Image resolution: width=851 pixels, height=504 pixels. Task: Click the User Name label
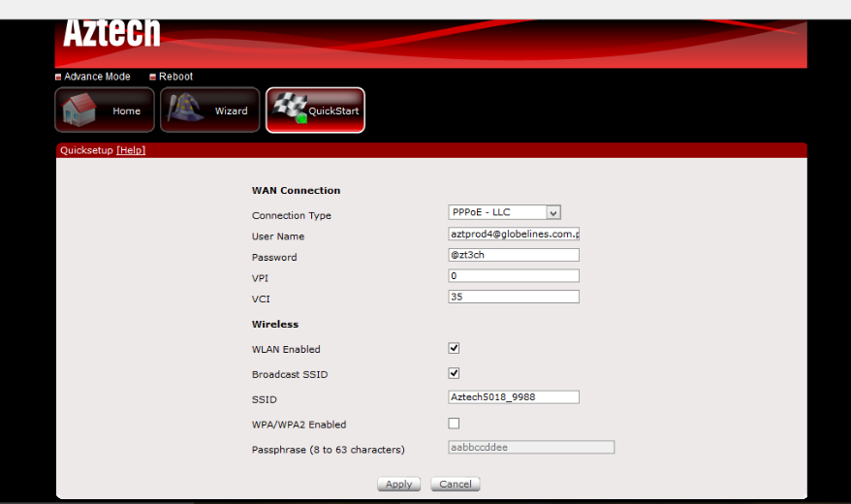click(278, 236)
